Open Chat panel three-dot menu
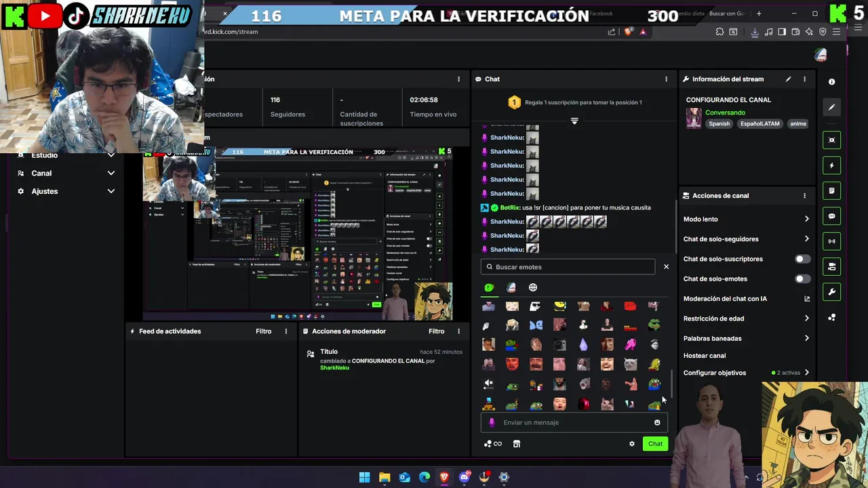Viewport: 868px width, 488px height. (x=666, y=79)
